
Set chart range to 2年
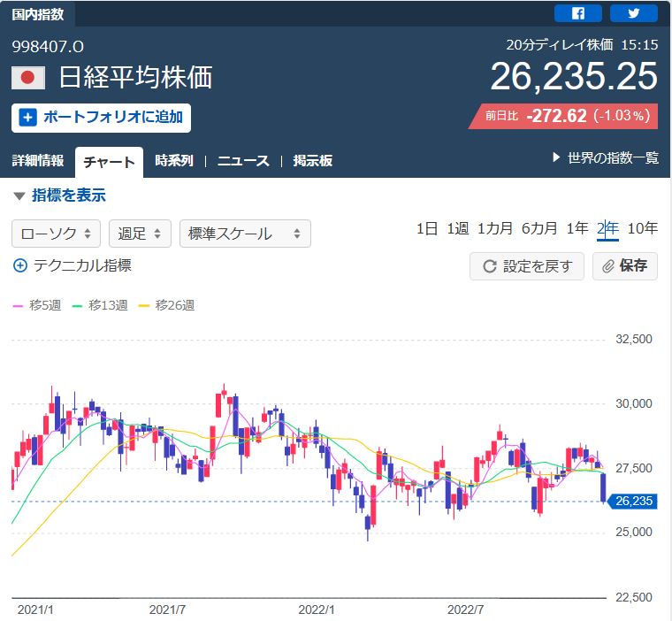[x=607, y=229]
